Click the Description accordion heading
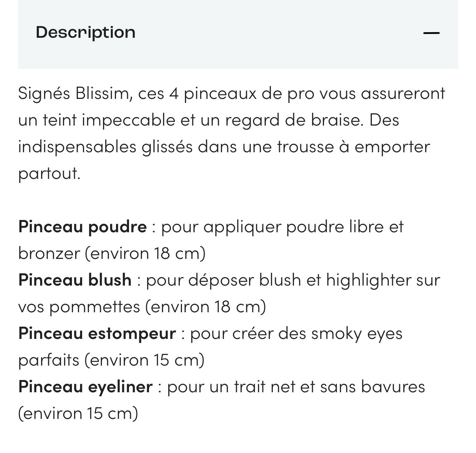The width and height of the screenshot is (476, 453). [x=86, y=32]
